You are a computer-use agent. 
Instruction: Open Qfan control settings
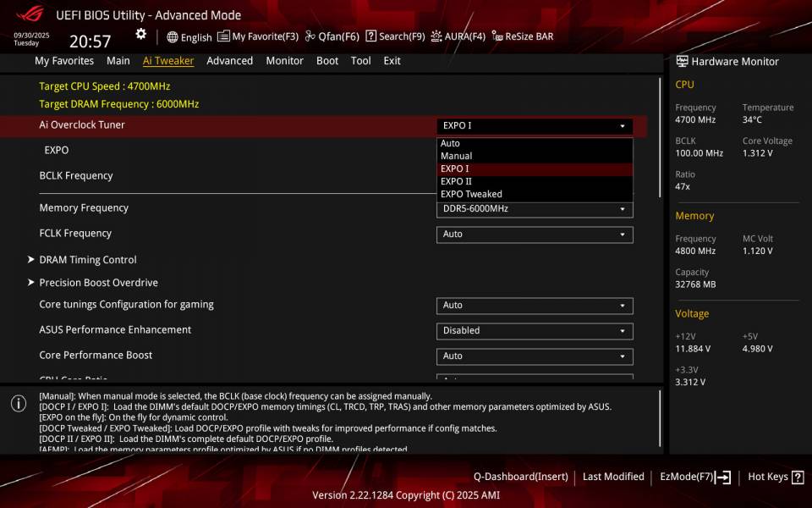click(332, 36)
